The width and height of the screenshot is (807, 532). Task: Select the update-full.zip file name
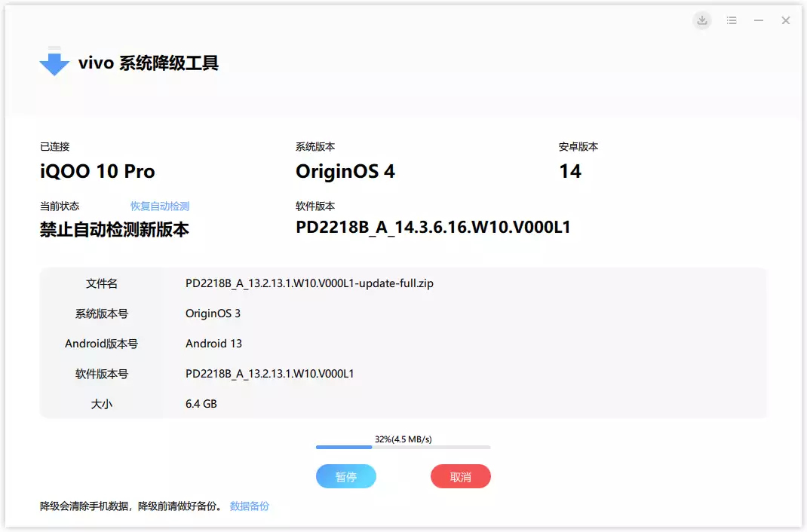(309, 283)
